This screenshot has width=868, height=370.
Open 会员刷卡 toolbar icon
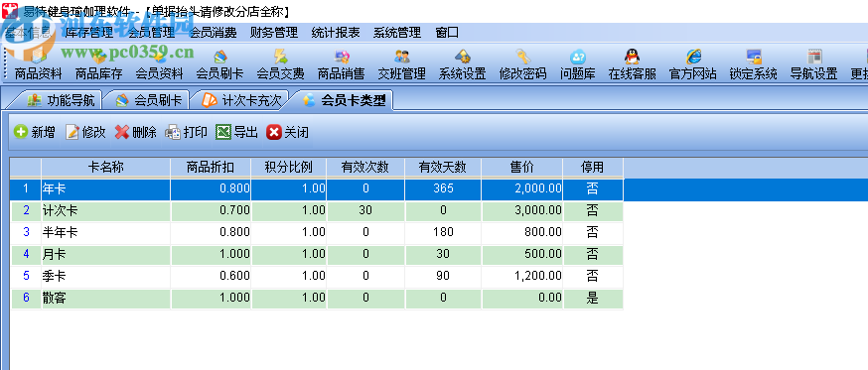tap(219, 64)
